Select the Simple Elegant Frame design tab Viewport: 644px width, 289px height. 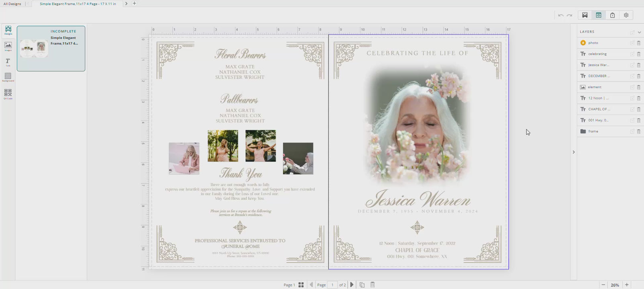[77, 4]
